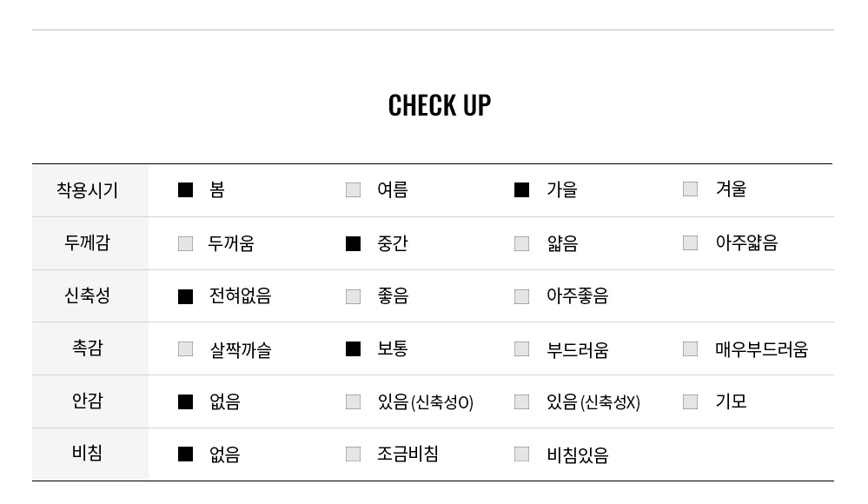The image size is (868, 504).
Task: Check the 여름 season checkbox
Action: [x=353, y=190]
